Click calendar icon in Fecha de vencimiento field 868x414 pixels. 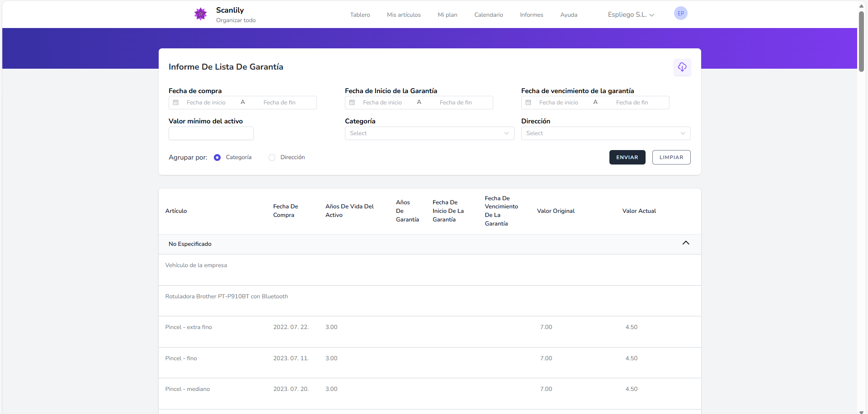[x=528, y=103]
